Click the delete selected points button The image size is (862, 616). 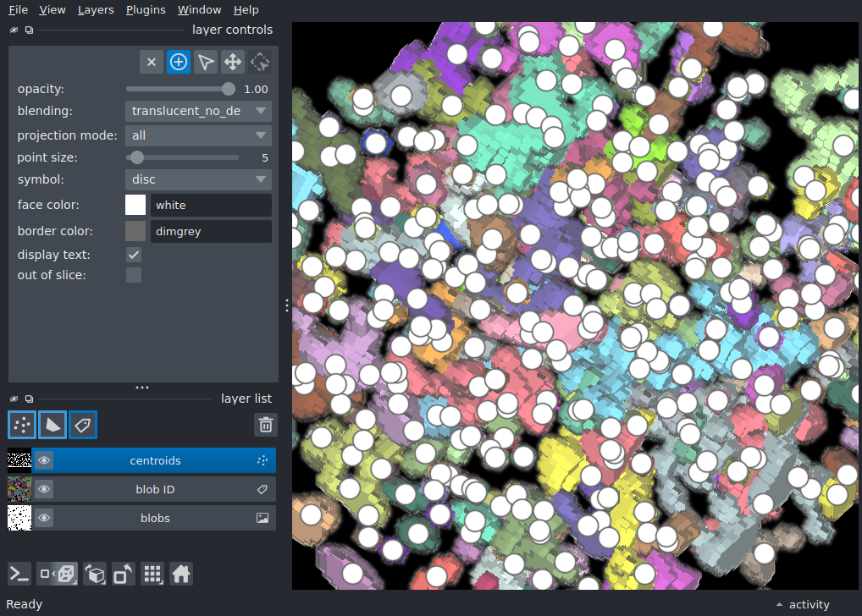pyautogui.click(x=152, y=62)
